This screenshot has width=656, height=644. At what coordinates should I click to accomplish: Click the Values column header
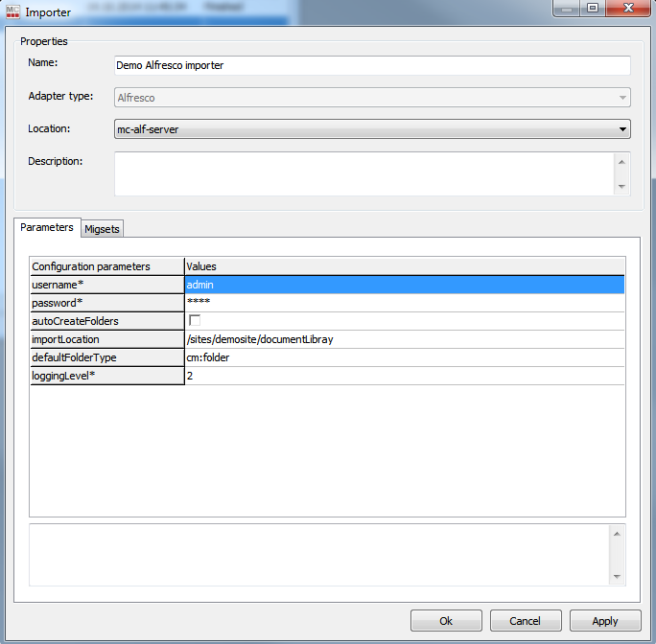404,265
